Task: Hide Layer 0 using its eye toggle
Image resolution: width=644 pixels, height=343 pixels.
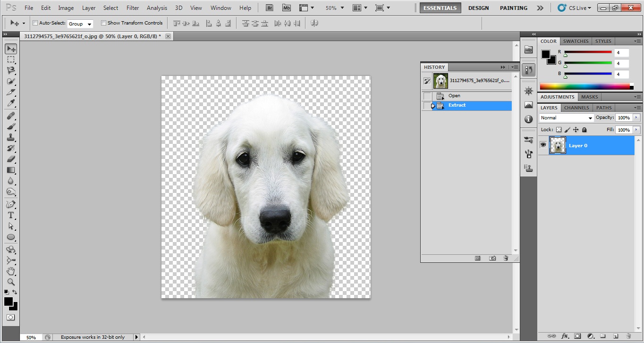Action: coord(543,145)
